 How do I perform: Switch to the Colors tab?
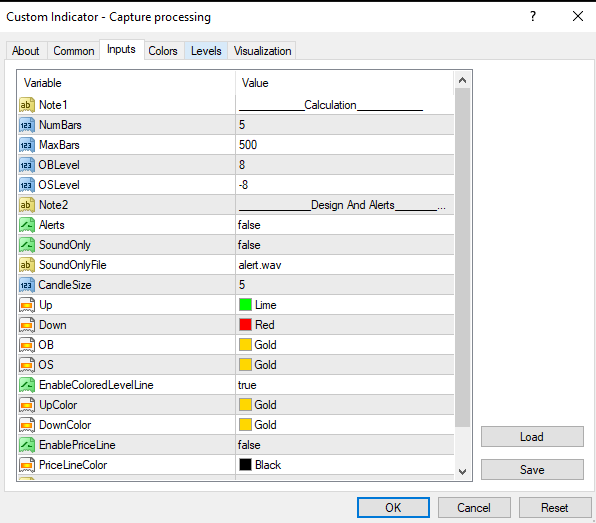coord(163,51)
